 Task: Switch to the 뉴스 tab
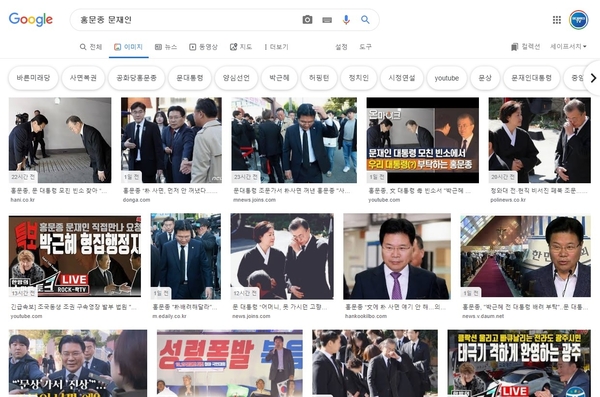(x=166, y=47)
